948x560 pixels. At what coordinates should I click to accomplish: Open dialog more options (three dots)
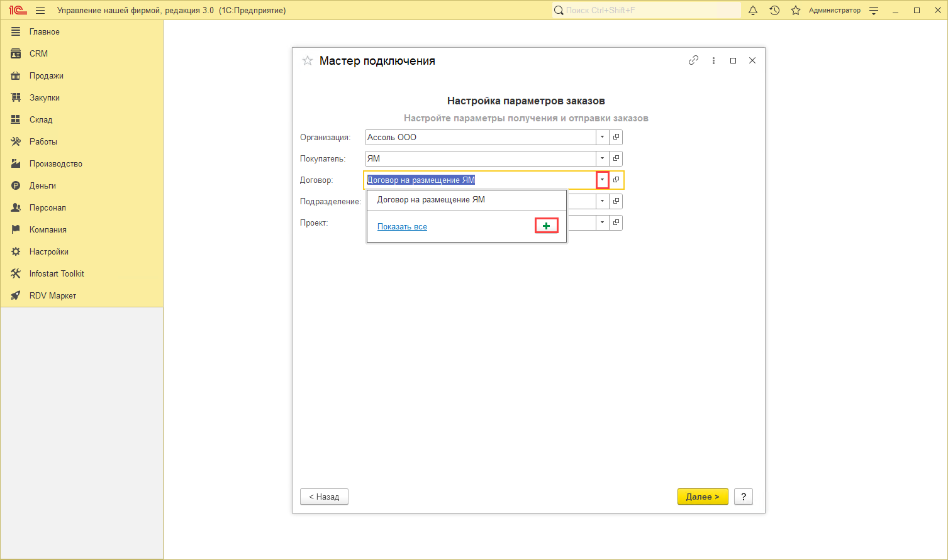point(713,61)
